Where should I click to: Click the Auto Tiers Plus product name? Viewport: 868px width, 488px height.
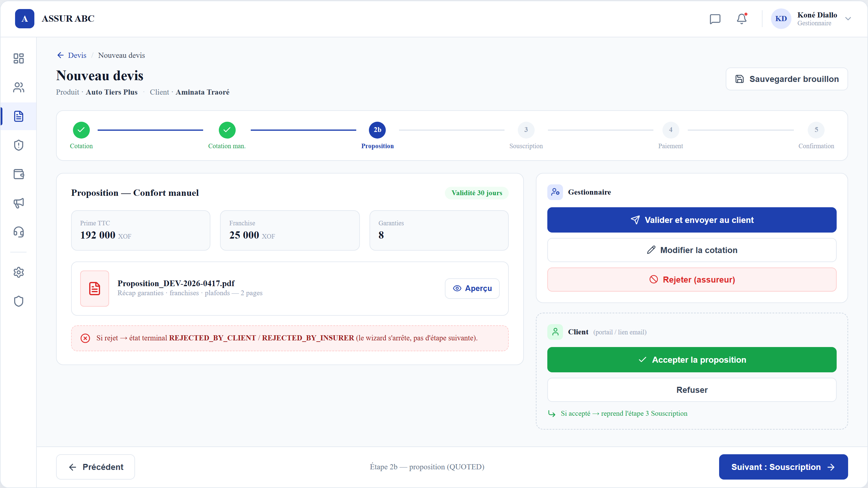tap(112, 92)
